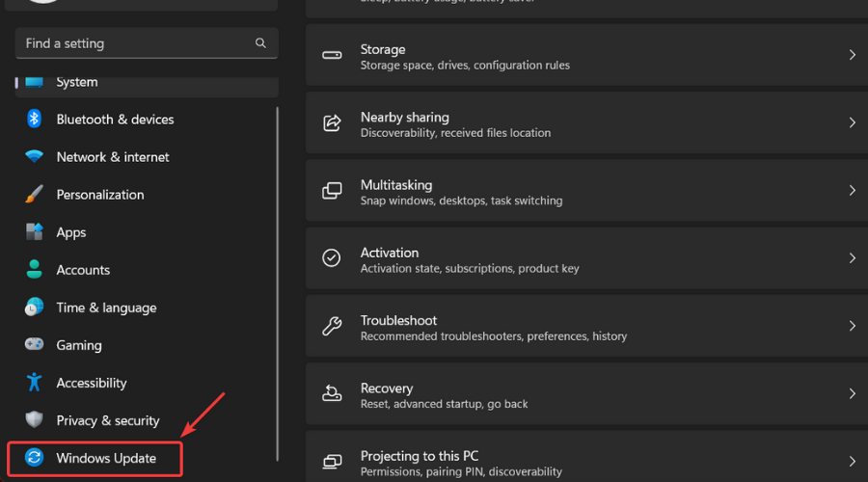Open Recovery settings title
Viewport: 868px width, 482px height.
click(x=387, y=388)
